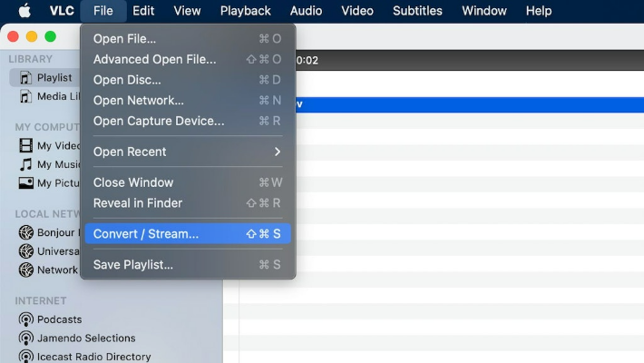Open the VLC application menu
Viewport: 644px width, 363px height.
(x=62, y=11)
